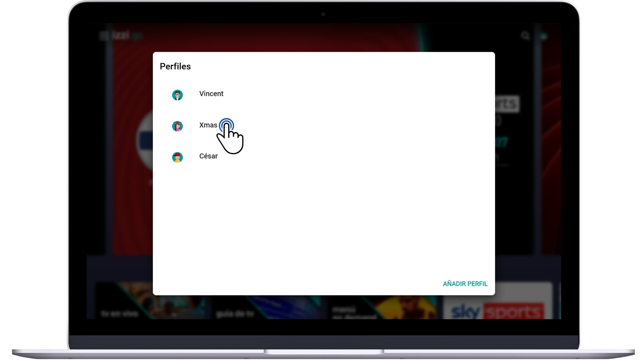Click AÑADIR PERFIL to add profile

(465, 284)
